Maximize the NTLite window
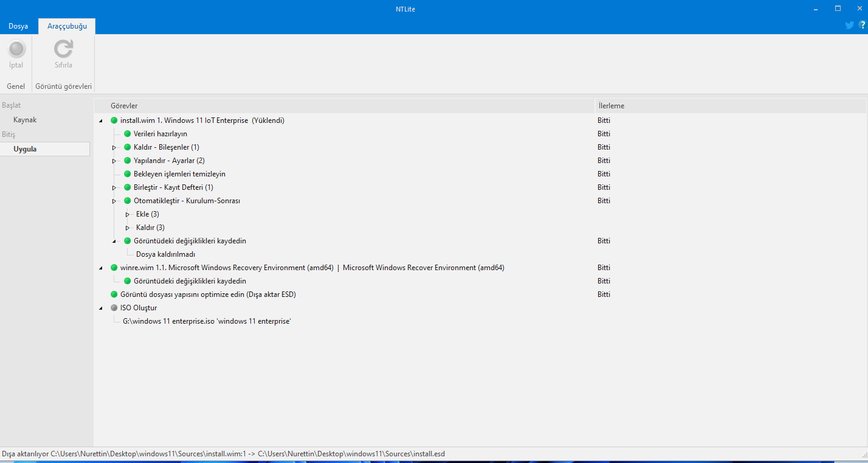 [x=838, y=9]
